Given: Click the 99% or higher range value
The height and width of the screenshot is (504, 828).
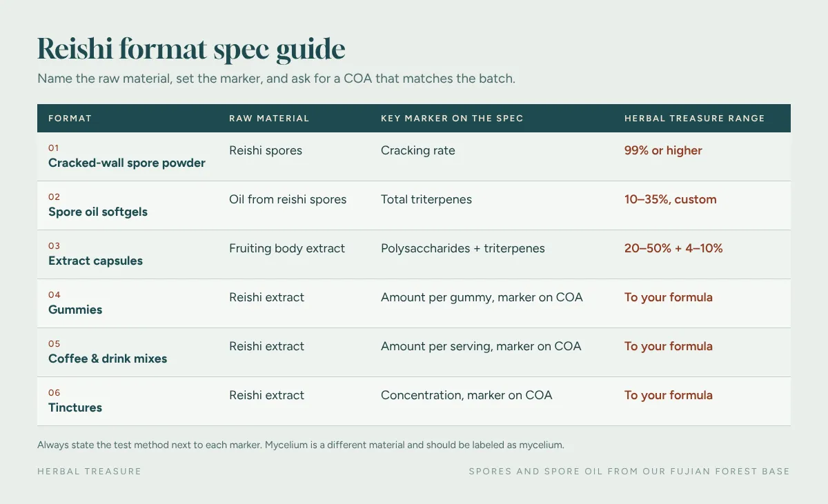Looking at the screenshot, I should click(x=663, y=150).
